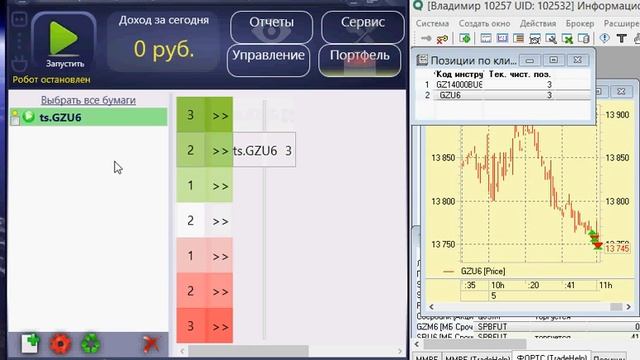Expand the dark green level 3 arrows >>
This screenshot has width=640, height=360.
coord(219,116)
